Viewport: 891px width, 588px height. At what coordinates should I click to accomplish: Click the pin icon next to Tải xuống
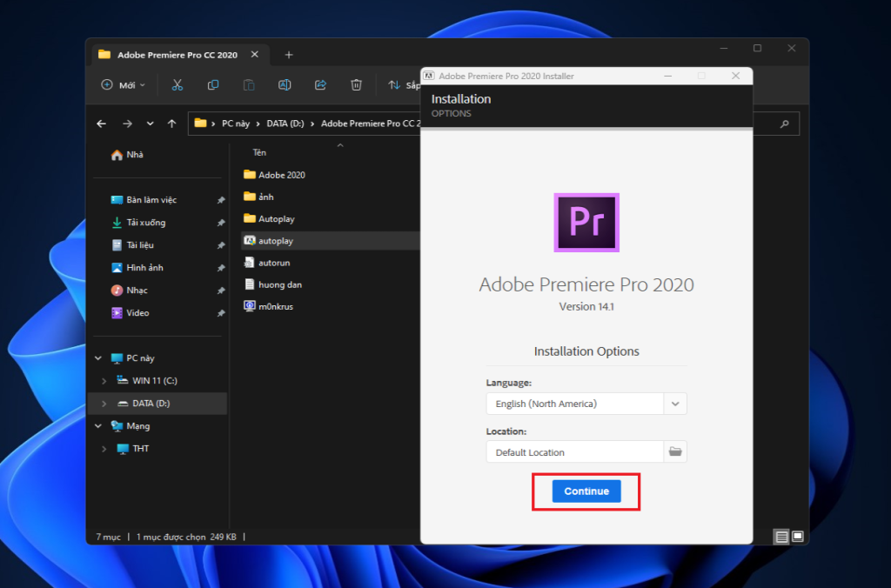[221, 223]
